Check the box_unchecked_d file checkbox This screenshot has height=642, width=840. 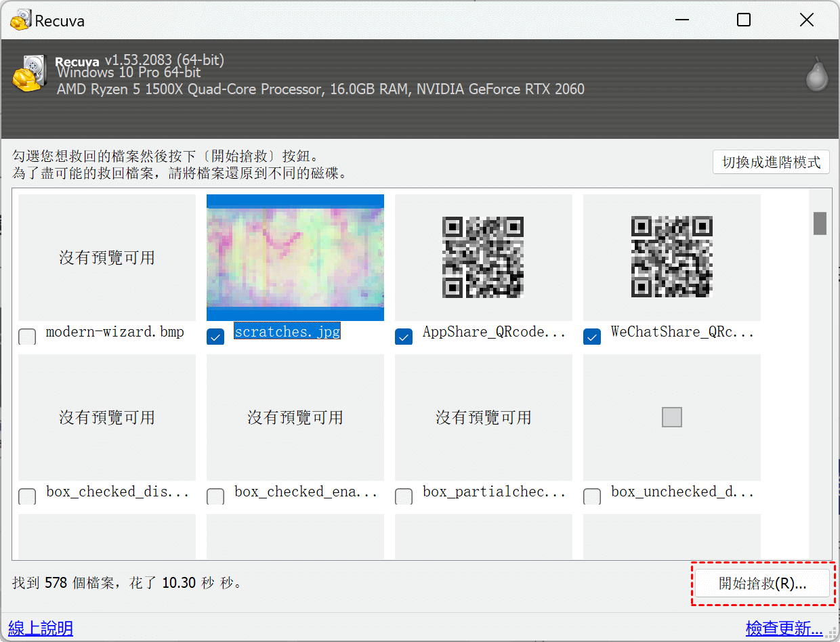(x=592, y=496)
